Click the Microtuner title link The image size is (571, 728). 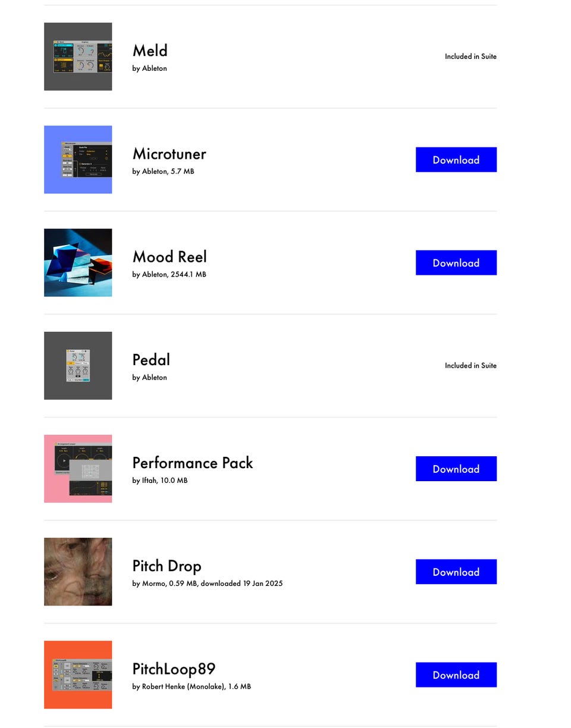click(169, 153)
